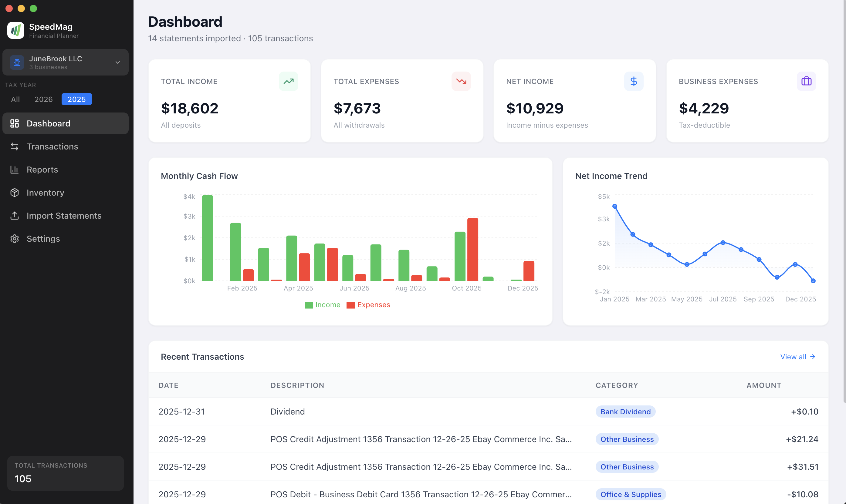Click the green trending-up icon on Total Income card
The image size is (846, 504).
click(x=289, y=81)
